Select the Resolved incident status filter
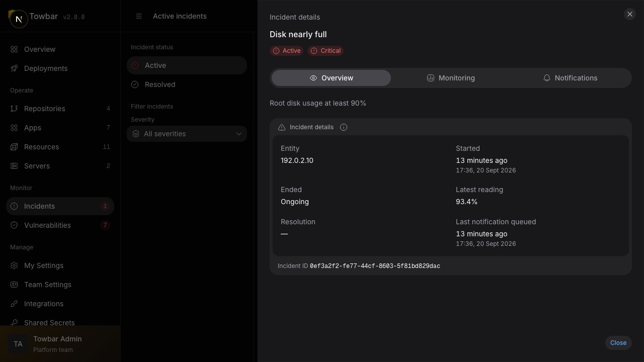This screenshot has height=362, width=644. click(x=187, y=84)
